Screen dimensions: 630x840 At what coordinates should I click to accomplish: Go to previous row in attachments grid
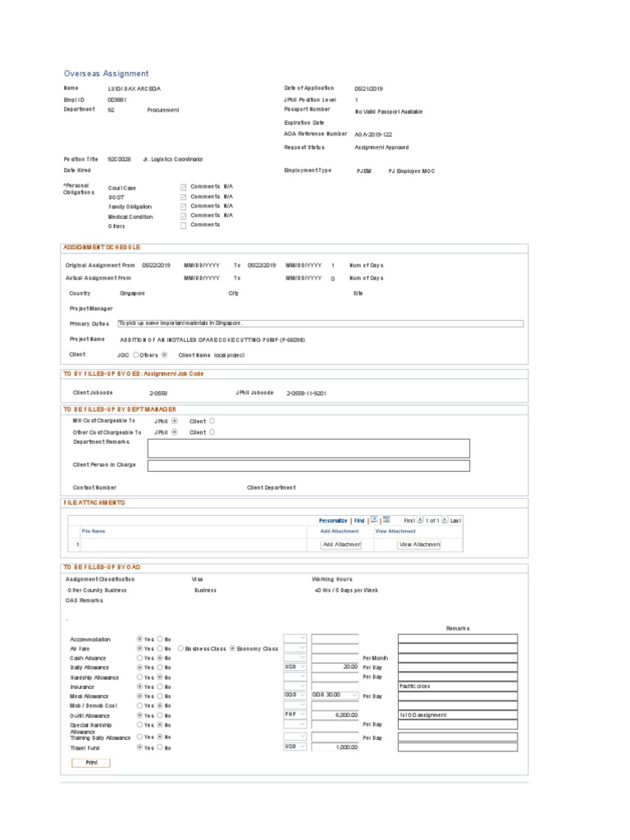(421, 519)
